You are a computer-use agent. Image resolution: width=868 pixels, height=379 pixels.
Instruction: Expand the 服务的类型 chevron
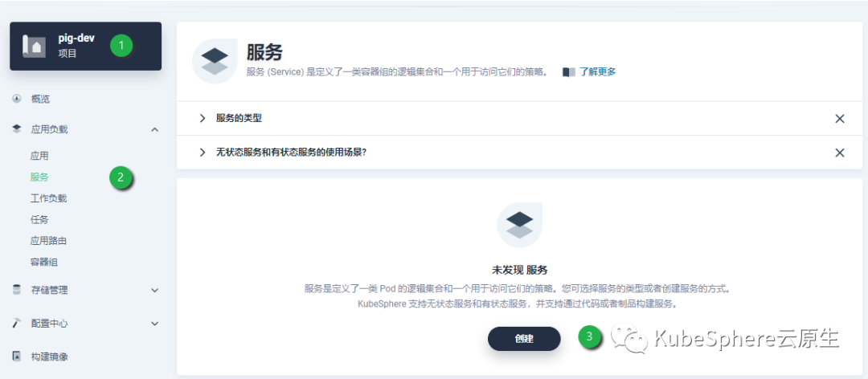click(202, 118)
